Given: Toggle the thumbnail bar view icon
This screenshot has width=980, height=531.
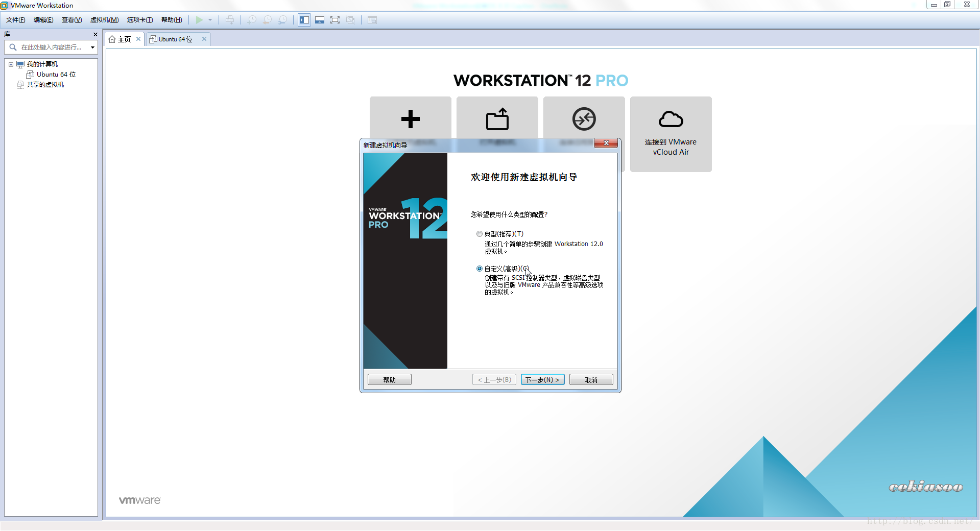Looking at the screenshot, I should (x=320, y=20).
